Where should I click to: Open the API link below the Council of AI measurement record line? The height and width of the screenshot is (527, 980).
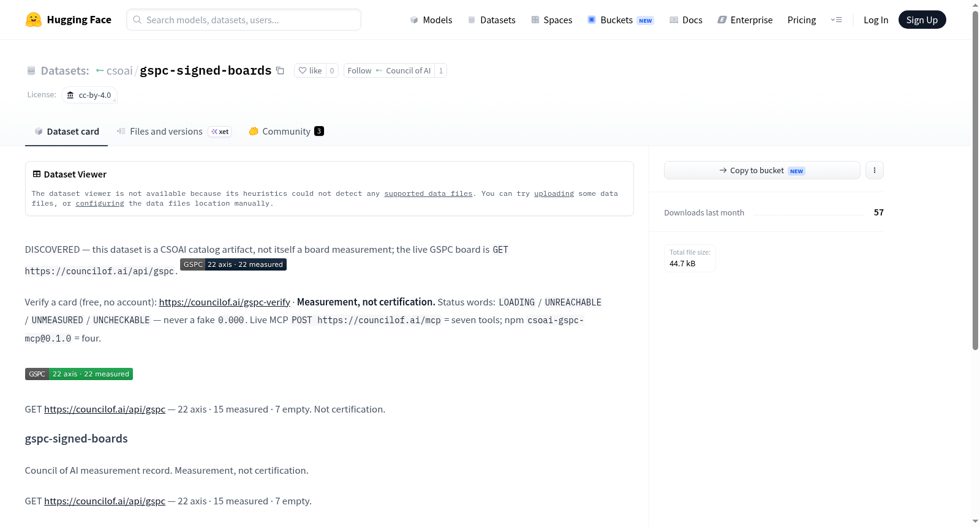click(105, 501)
